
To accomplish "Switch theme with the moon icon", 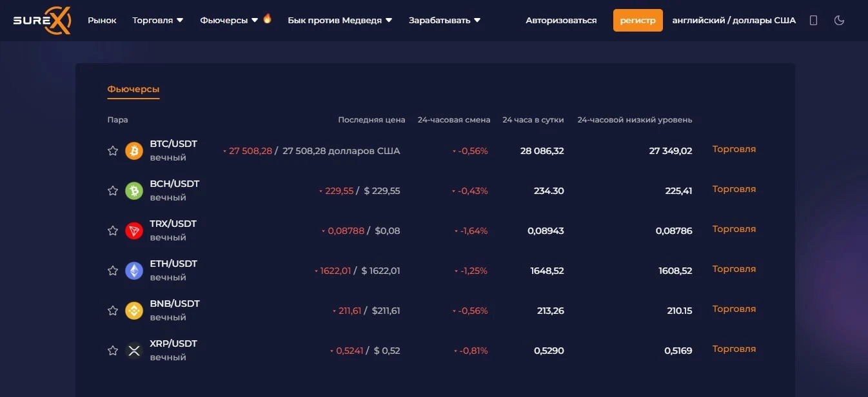I will click(x=839, y=21).
